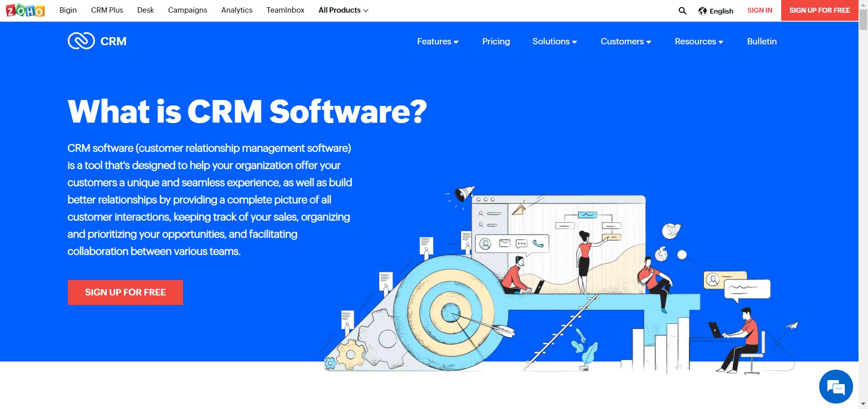
Task: Expand the Customers menu
Action: coord(626,41)
